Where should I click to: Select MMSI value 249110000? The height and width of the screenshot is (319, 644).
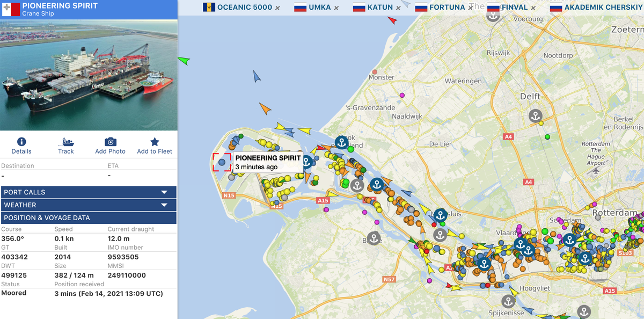pos(127,275)
